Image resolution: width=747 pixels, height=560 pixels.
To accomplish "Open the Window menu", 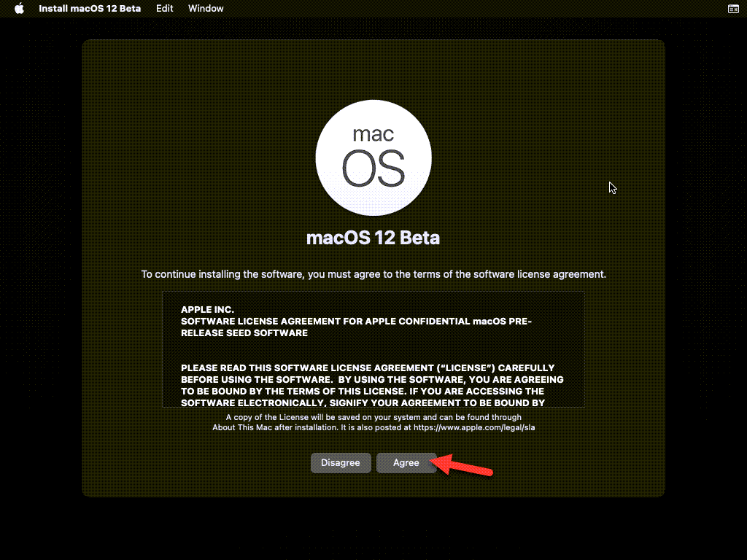I will click(205, 8).
